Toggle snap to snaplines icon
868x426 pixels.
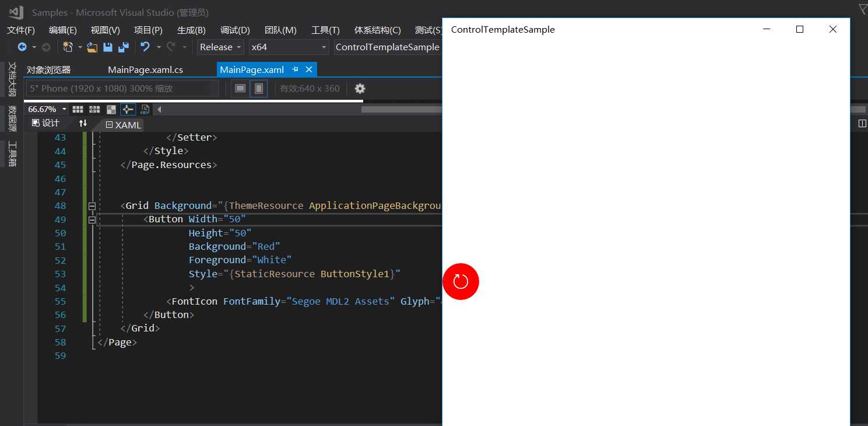[x=128, y=109]
